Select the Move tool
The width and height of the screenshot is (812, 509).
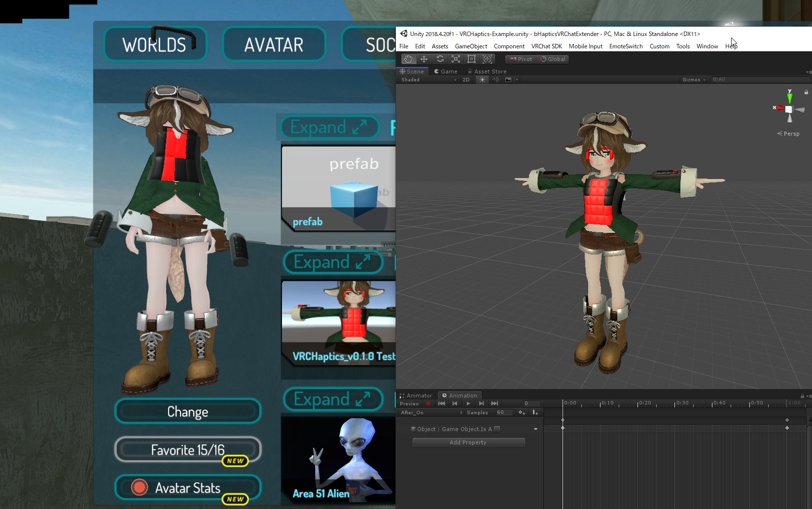click(424, 59)
